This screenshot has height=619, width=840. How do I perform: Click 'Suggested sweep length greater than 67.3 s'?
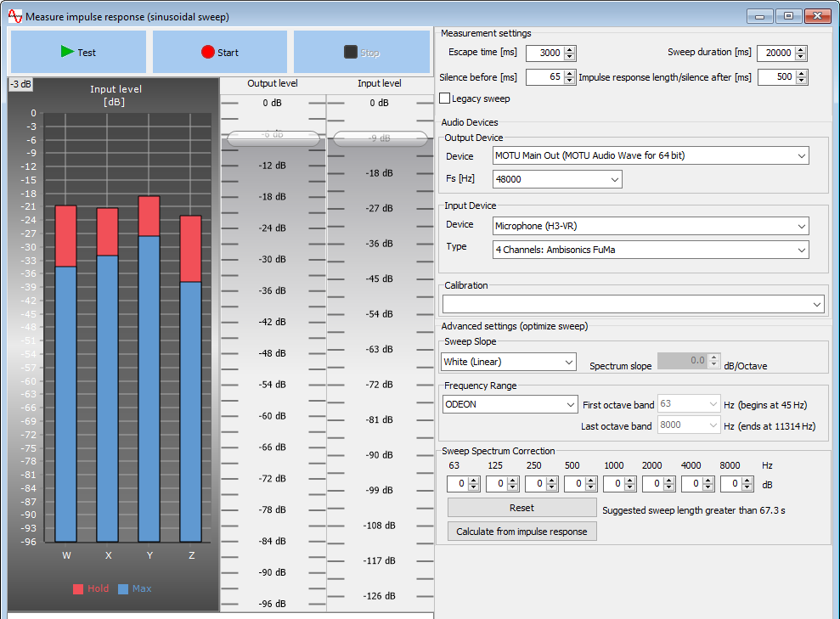[694, 510]
